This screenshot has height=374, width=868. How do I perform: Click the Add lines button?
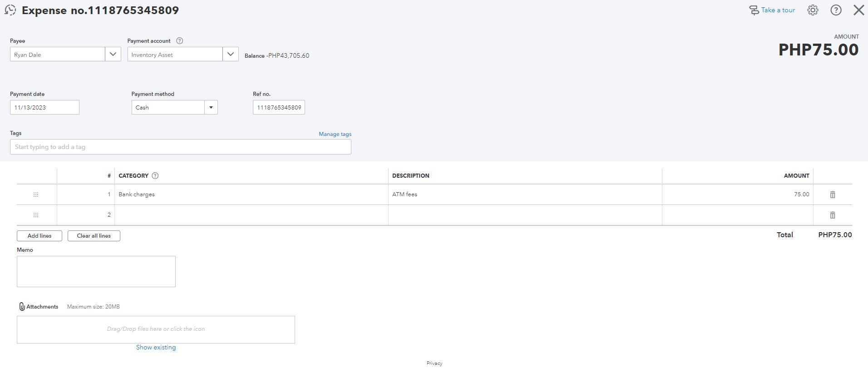(39, 236)
